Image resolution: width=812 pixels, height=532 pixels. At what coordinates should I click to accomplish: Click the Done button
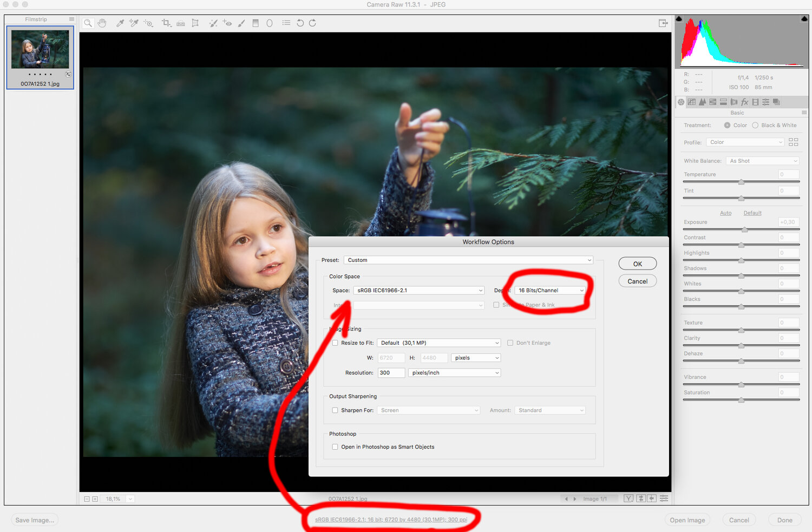coord(785,520)
